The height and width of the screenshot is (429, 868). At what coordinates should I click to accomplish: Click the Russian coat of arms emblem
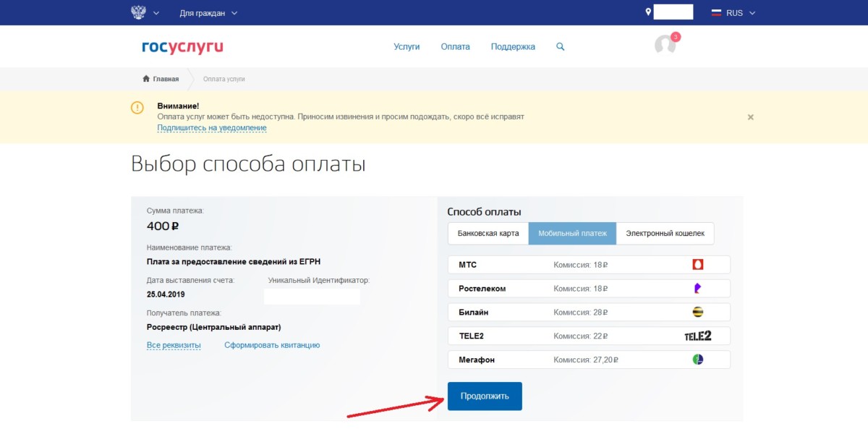tap(138, 12)
